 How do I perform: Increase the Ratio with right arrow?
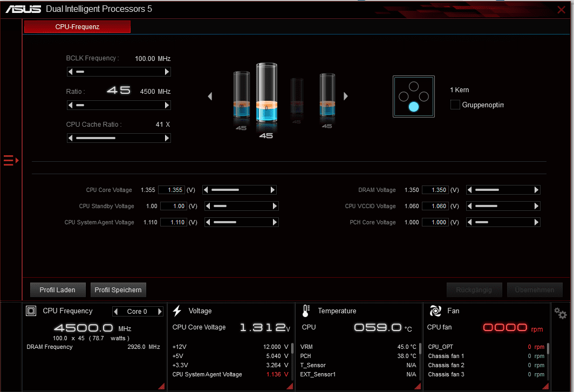coord(167,105)
